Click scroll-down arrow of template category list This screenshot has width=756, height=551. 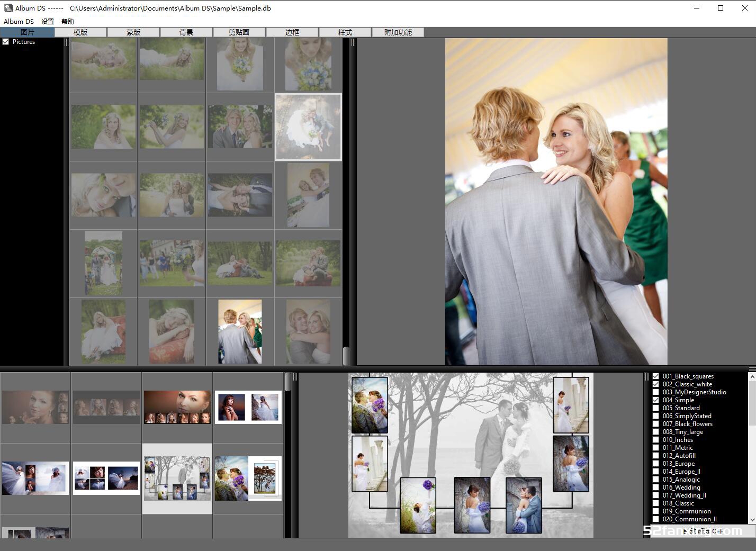click(x=752, y=520)
